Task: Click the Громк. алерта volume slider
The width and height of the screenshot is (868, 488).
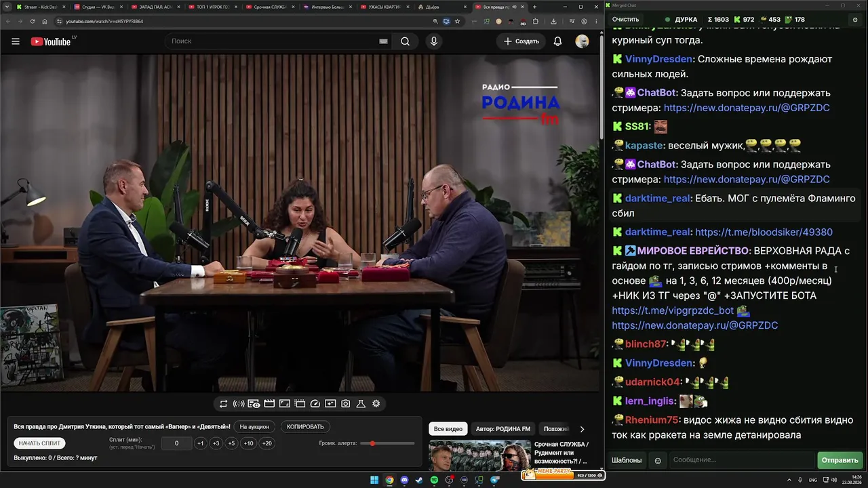Action: 388,443
